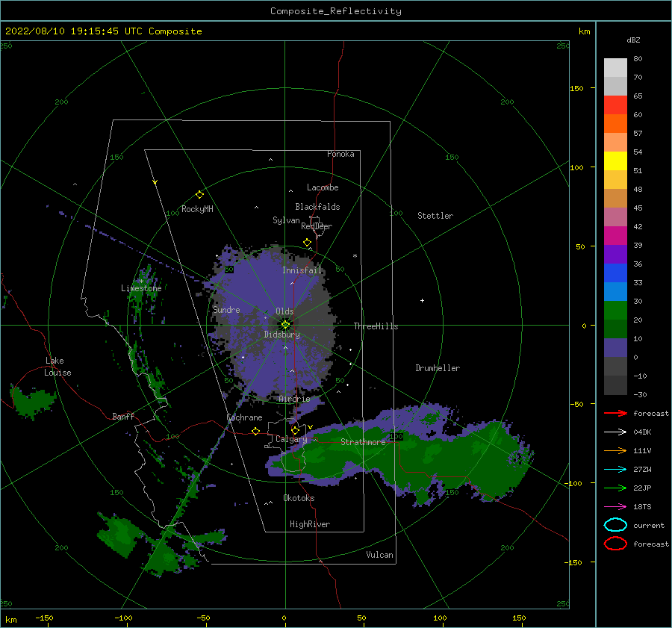This screenshot has width=672, height=628.
Task: Click the cyan 27ZW arrow legend icon
Action: [x=615, y=469]
